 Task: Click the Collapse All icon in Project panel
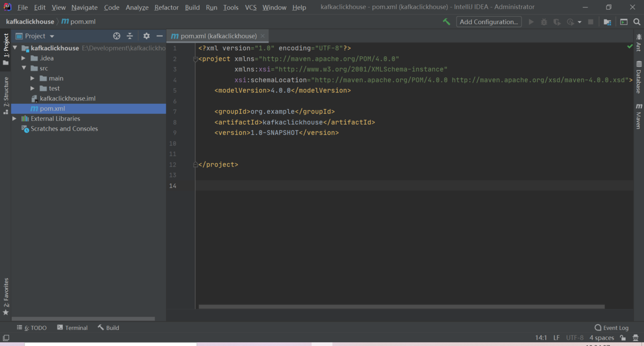click(130, 36)
